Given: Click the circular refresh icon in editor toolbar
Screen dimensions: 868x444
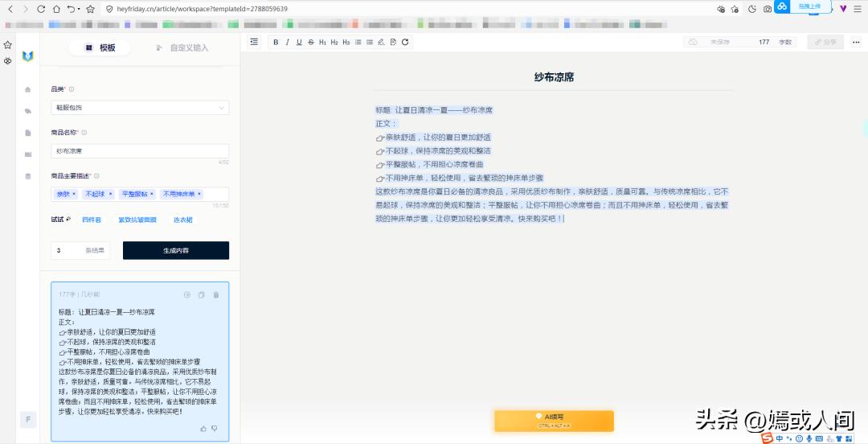Looking at the screenshot, I should pyautogui.click(x=404, y=42).
